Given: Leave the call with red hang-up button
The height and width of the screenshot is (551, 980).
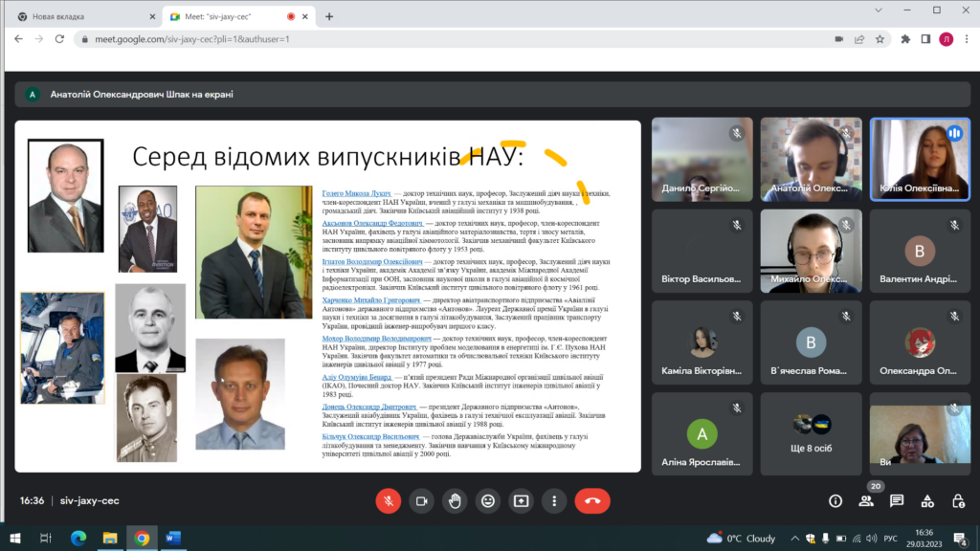Looking at the screenshot, I should (592, 500).
